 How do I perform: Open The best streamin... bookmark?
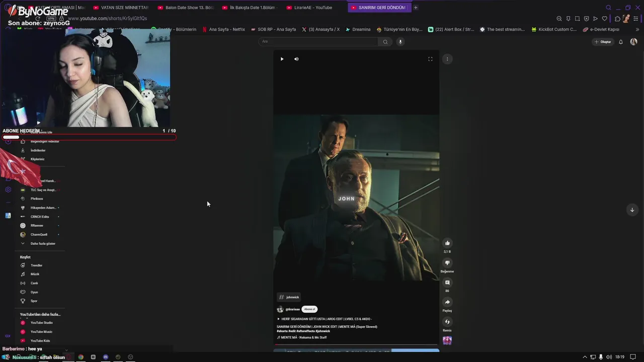pos(502,29)
